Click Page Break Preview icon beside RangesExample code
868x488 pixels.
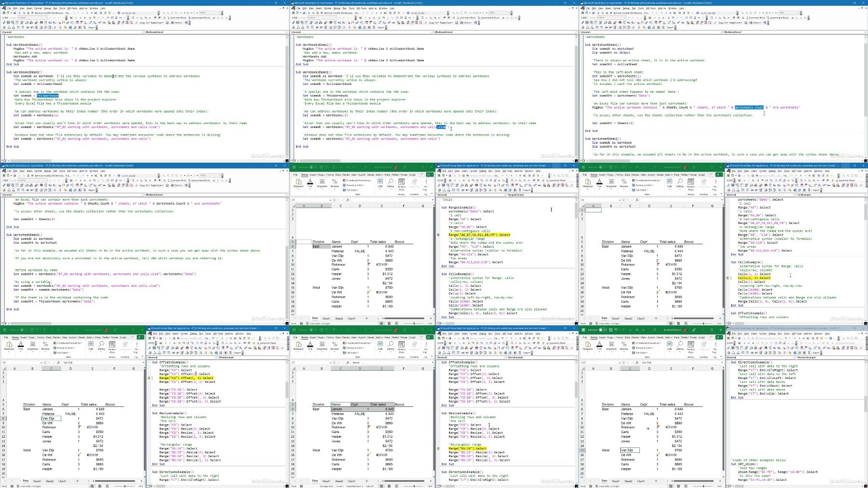(x=396, y=323)
